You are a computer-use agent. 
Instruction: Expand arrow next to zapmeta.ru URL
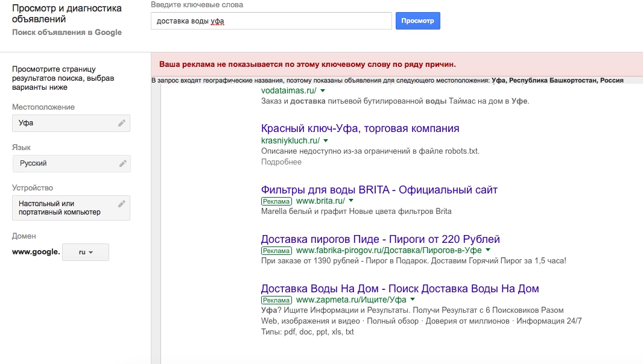[413, 300]
